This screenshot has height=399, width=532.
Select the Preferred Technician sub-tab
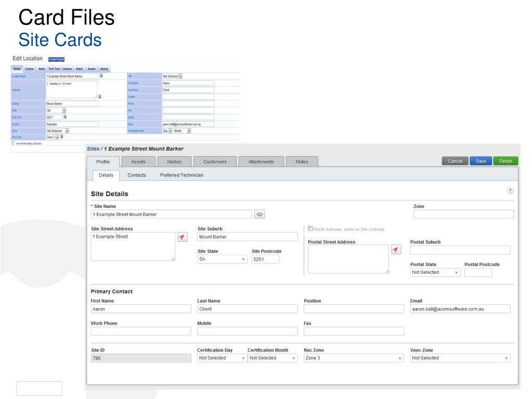(x=181, y=175)
